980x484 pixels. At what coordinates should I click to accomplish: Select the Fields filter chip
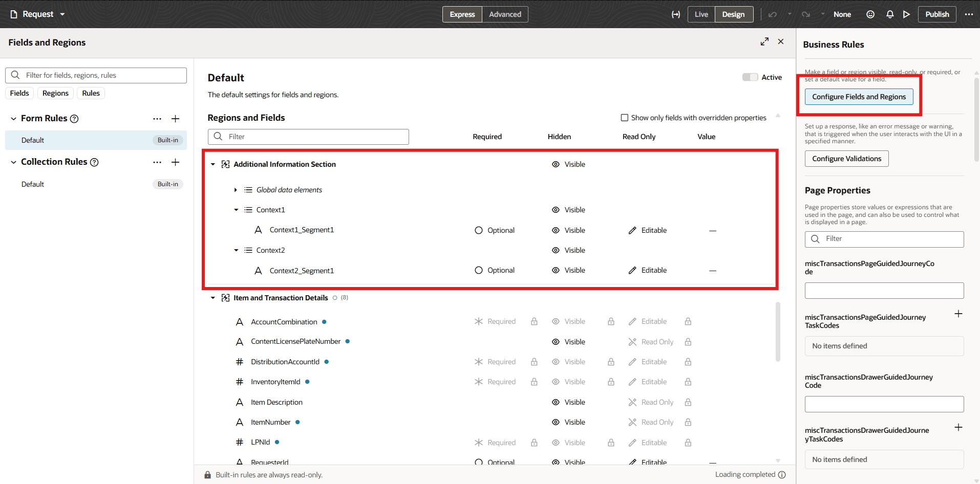(x=19, y=93)
